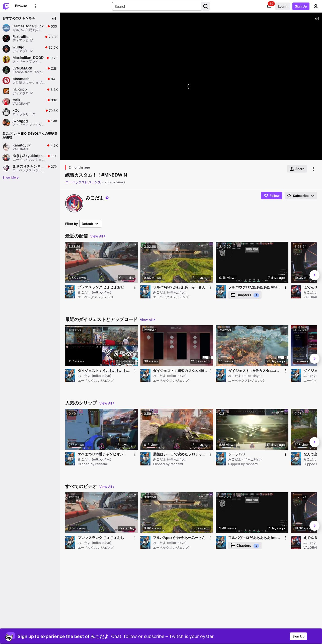The image size is (322, 644).
Task: Show next videos in 最近の配信 carousel
Action: [314, 275]
